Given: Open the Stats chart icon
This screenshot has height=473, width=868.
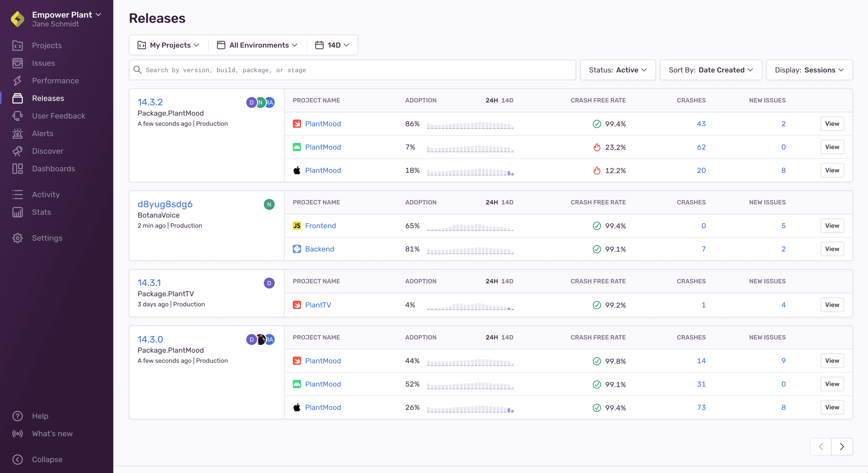Looking at the screenshot, I should [18, 212].
